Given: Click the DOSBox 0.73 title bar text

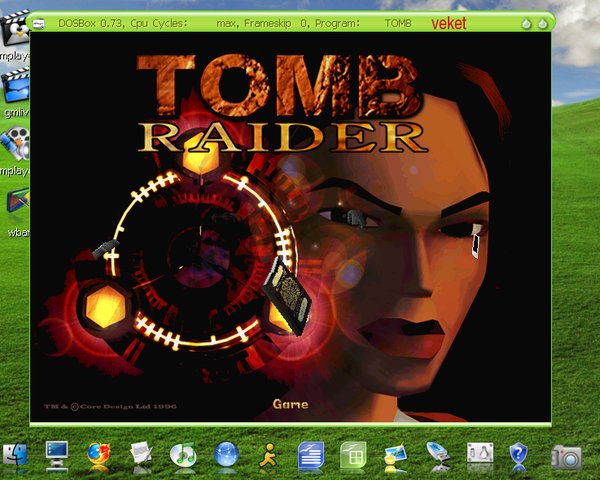Looking at the screenshot, I should click(235, 23).
